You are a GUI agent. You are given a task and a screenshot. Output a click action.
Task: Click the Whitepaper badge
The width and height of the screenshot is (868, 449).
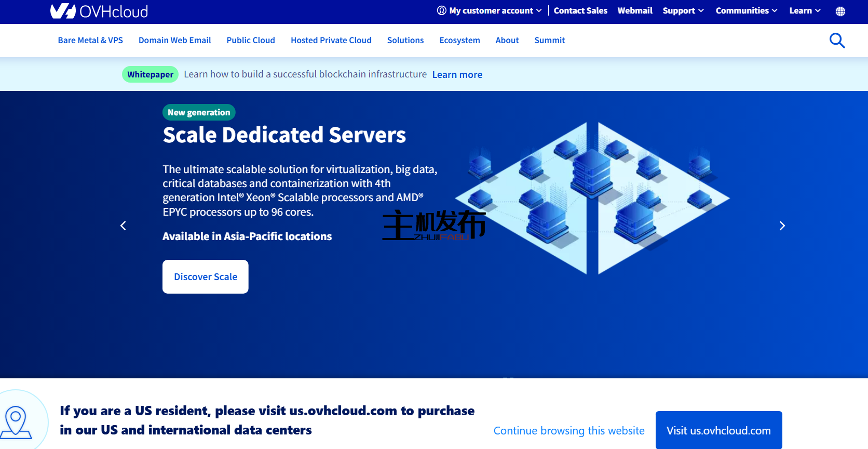(150, 74)
